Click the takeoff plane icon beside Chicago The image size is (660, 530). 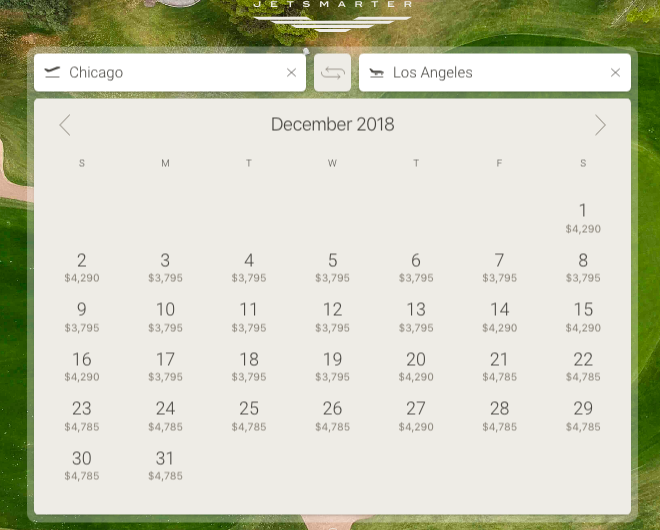tap(53, 72)
